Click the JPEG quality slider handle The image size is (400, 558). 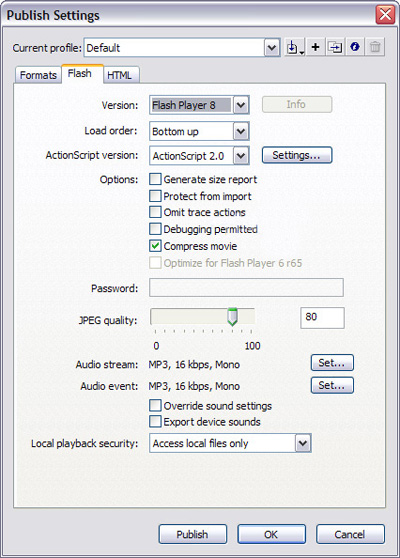point(232,317)
